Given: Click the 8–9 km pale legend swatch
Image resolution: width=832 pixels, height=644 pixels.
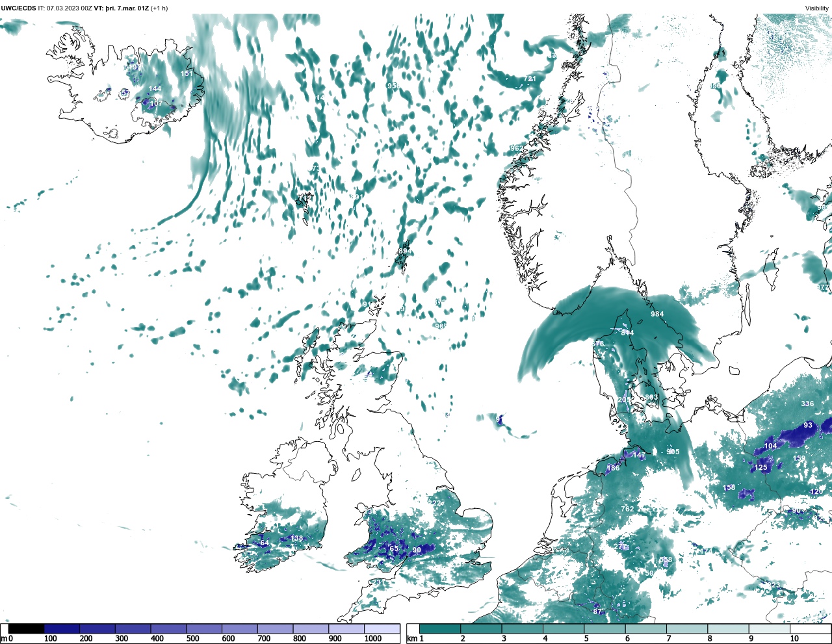Looking at the screenshot, I should [728, 629].
